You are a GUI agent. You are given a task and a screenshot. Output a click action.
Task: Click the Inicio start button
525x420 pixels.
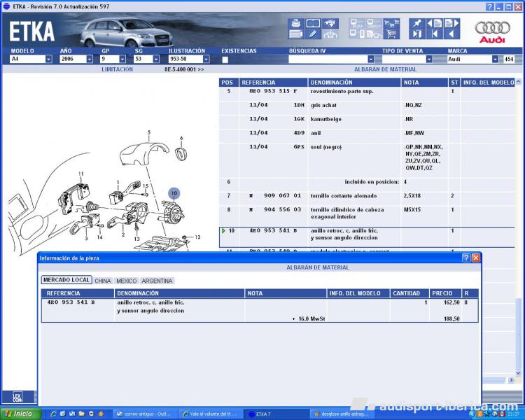pos(21,414)
